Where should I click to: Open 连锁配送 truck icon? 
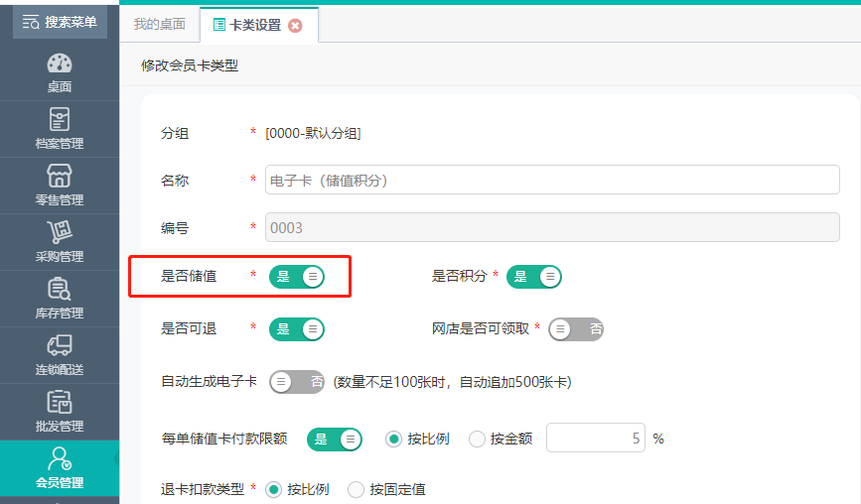[x=60, y=345]
